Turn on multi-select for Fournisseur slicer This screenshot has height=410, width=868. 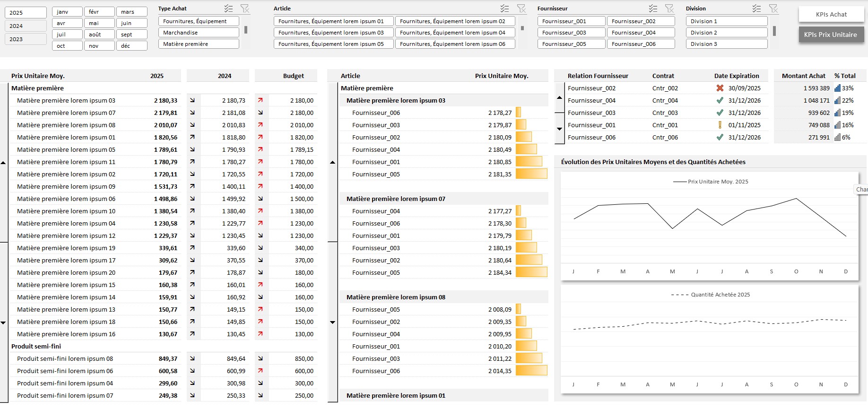[x=653, y=9]
